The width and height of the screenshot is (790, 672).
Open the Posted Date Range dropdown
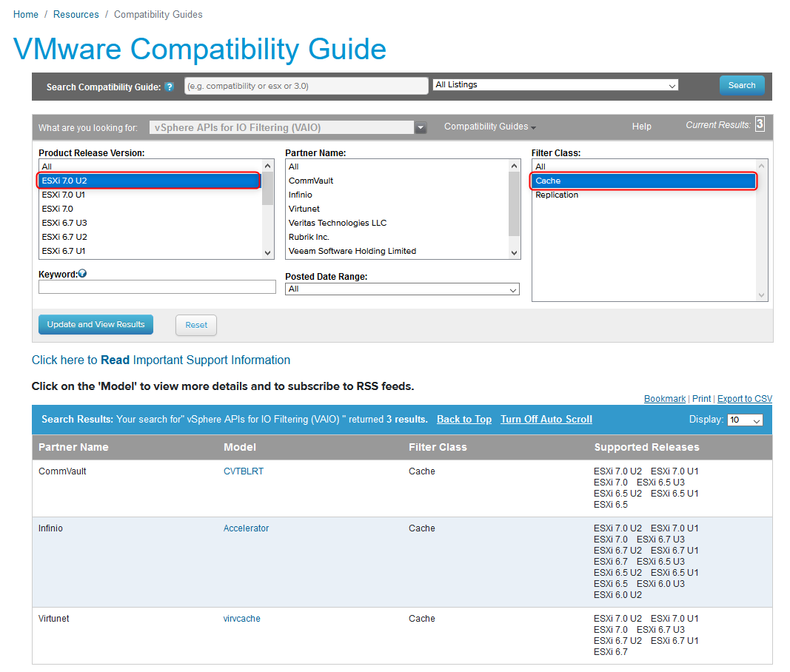402,289
